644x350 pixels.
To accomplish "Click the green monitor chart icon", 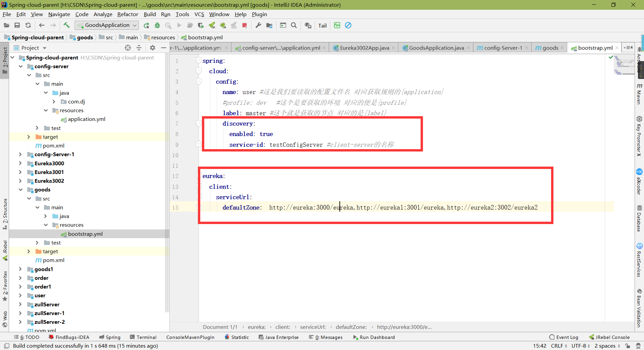I will (337, 25).
